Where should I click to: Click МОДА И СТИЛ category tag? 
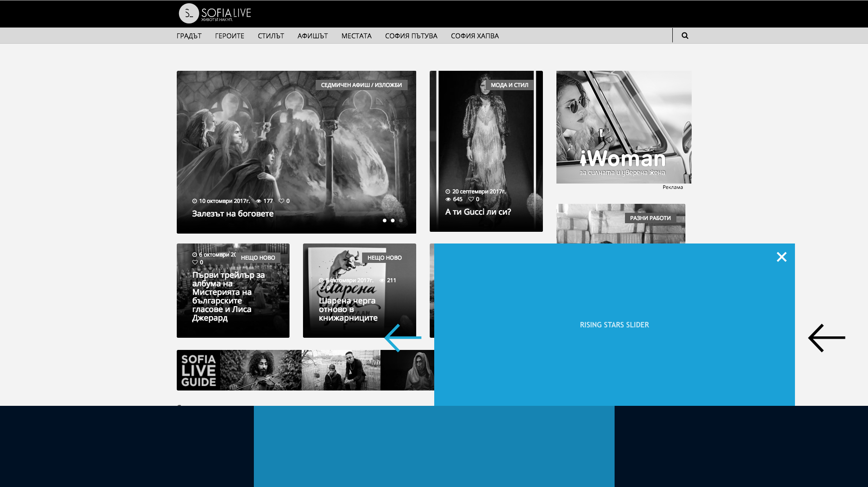pyautogui.click(x=509, y=85)
